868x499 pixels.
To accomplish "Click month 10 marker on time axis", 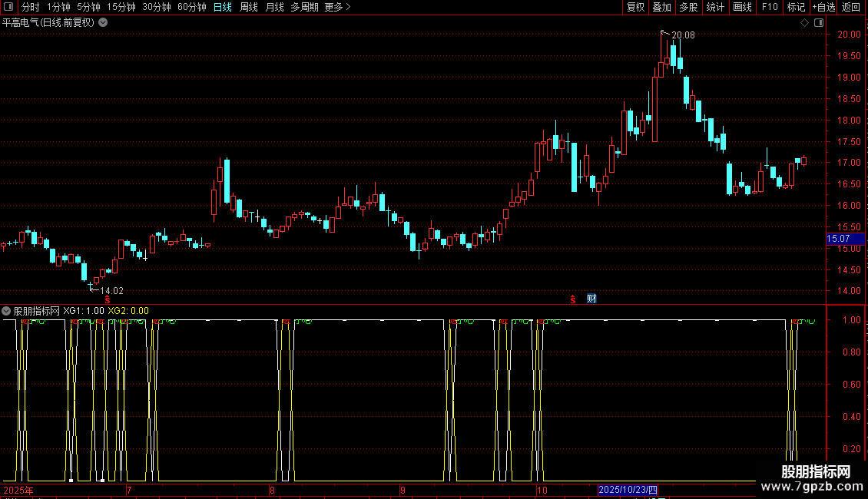I will coord(542,490).
